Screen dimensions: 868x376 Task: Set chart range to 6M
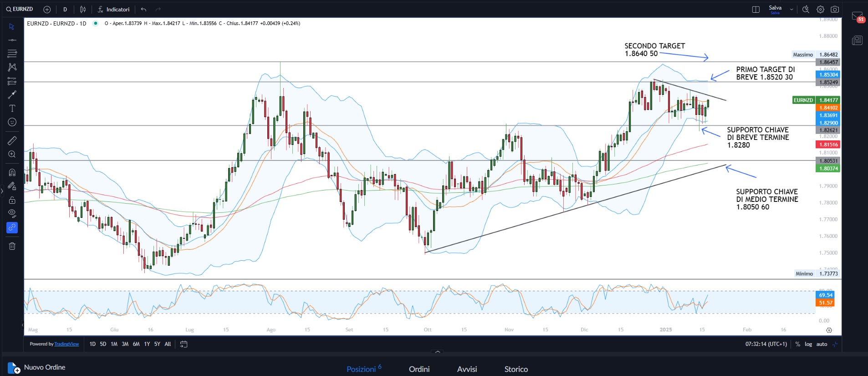pos(136,344)
